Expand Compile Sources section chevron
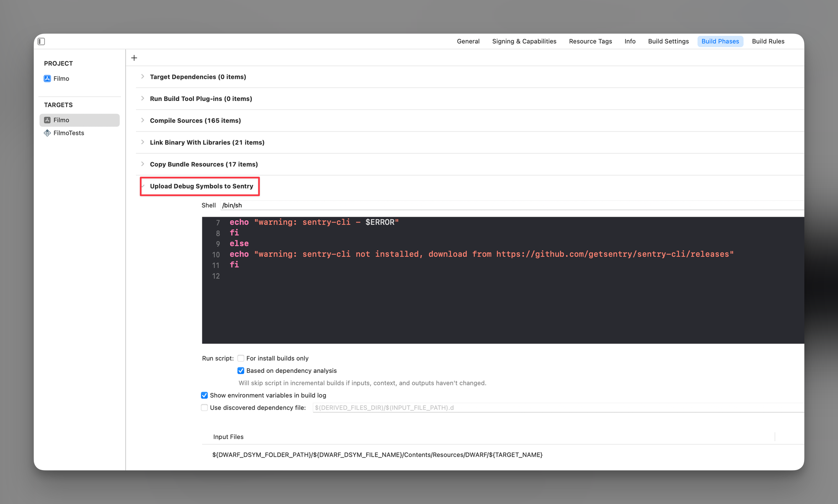This screenshot has height=504, width=838. 142,120
